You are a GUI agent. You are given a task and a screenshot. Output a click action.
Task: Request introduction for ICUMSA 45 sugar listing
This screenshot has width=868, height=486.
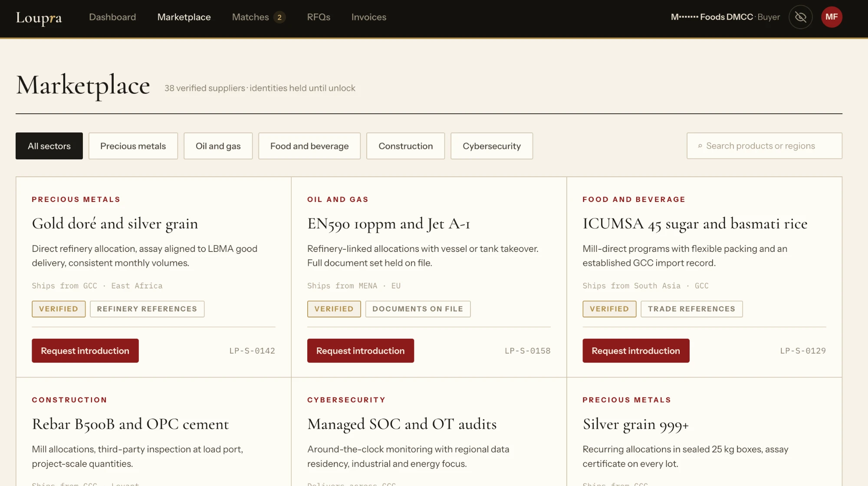636,350
